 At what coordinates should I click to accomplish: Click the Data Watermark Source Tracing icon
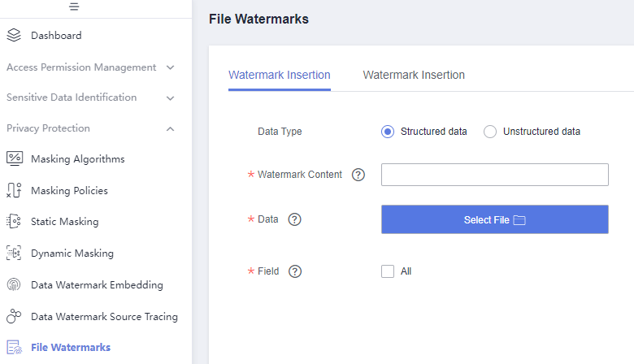point(14,316)
